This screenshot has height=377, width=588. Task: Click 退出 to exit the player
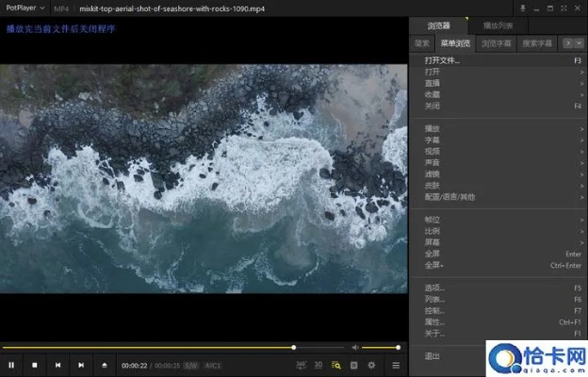[x=432, y=356]
